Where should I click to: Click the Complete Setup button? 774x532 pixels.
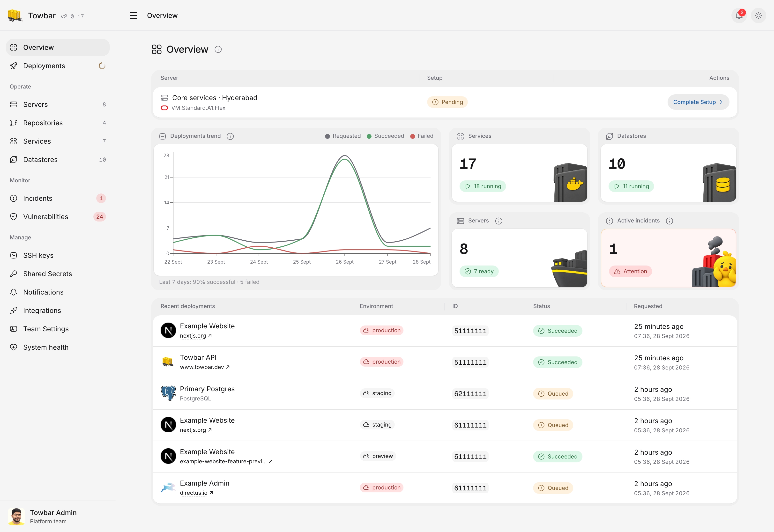(x=698, y=102)
